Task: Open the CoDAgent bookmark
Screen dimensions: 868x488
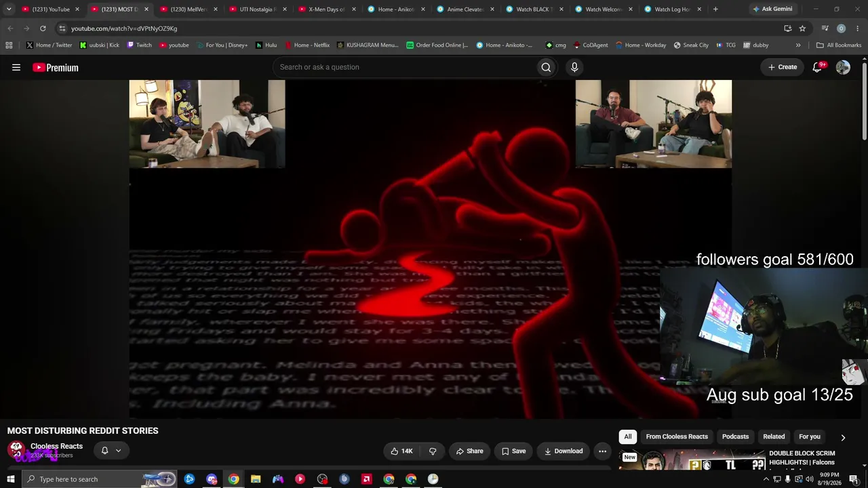Action: coord(591,45)
